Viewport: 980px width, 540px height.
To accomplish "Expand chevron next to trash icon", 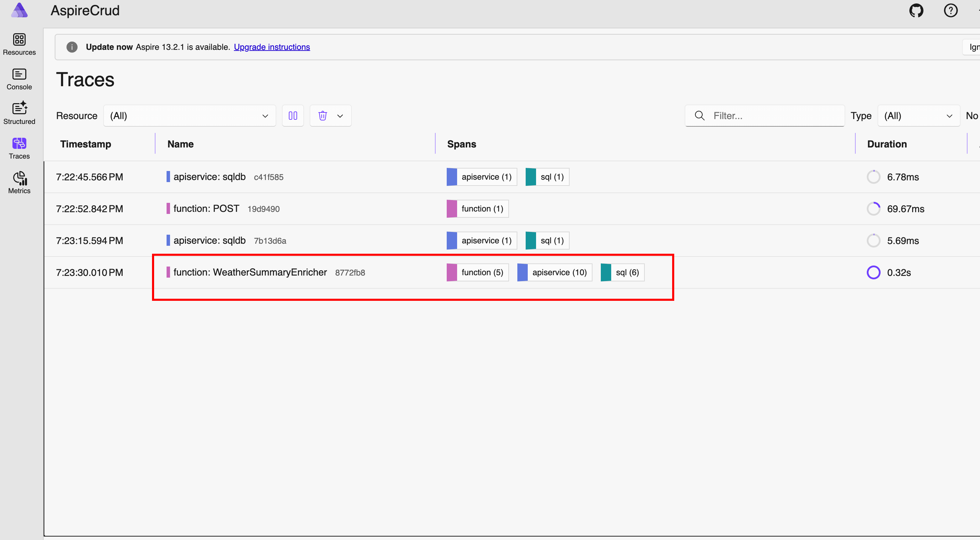I will point(340,116).
